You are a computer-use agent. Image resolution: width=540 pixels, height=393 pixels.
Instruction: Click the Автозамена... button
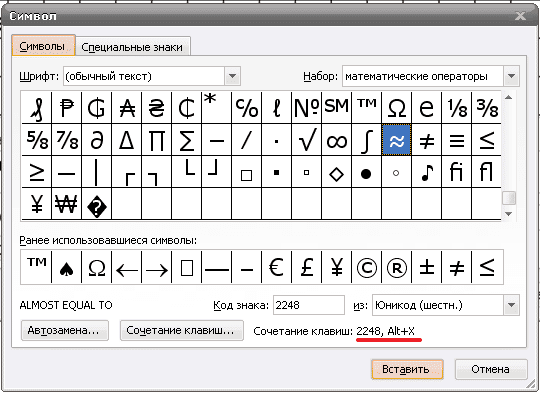(65, 331)
